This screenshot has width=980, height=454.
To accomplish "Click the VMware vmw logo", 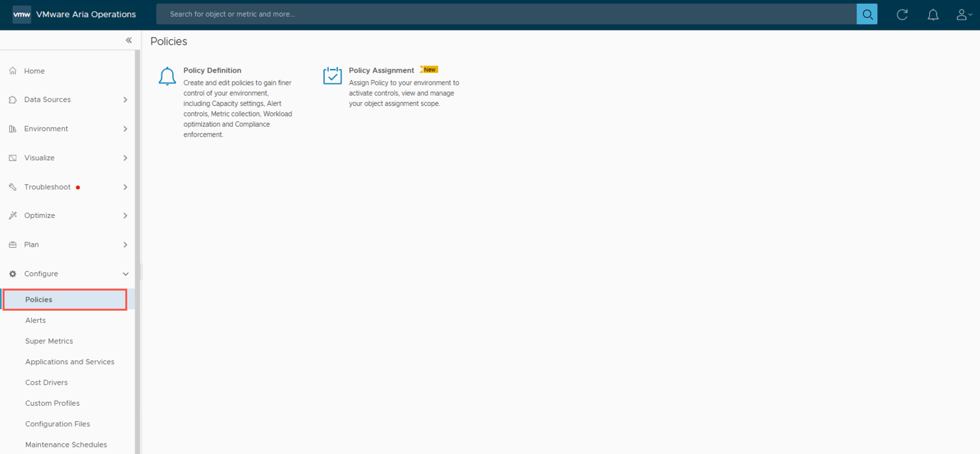I will click(x=22, y=15).
